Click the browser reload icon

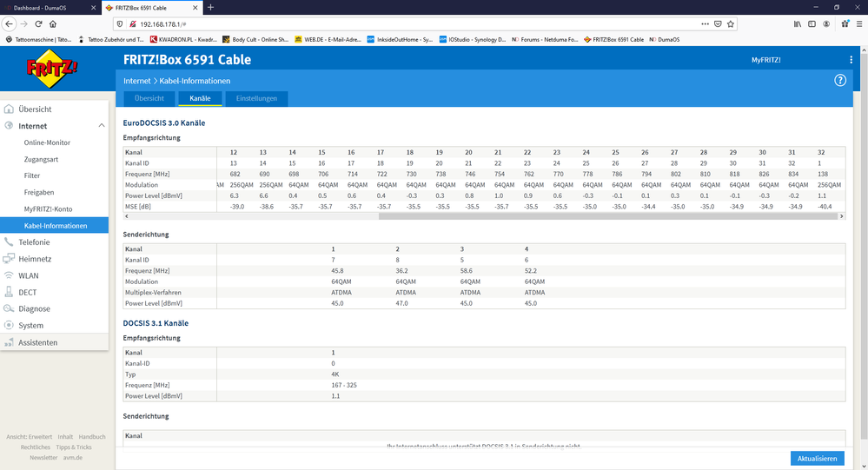[x=38, y=24]
